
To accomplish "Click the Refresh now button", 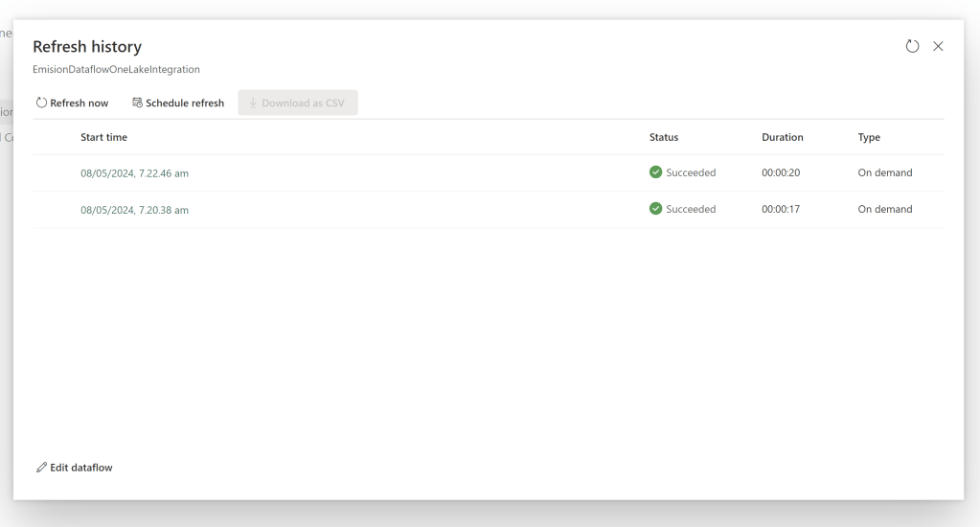I will coord(73,103).
